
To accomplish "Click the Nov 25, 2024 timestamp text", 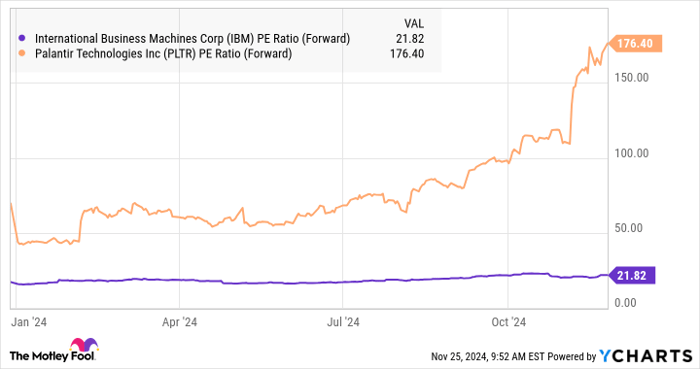I will pyautogui.click(x=488, y=357).
